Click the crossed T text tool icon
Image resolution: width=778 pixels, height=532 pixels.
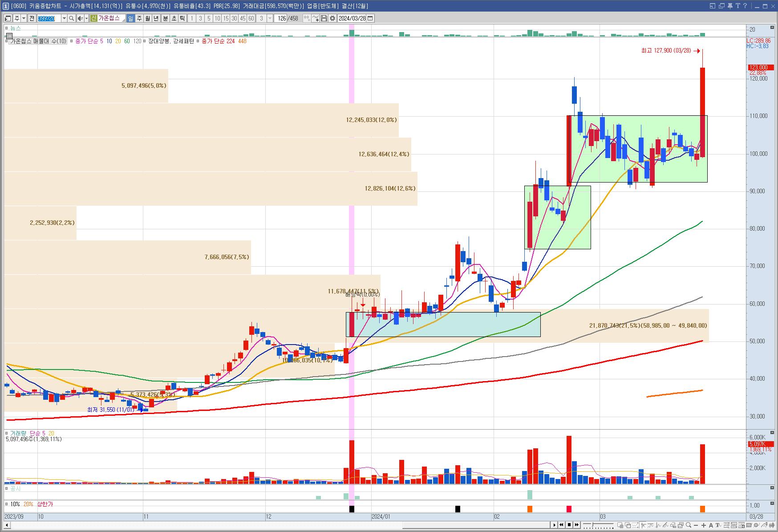tap(718, 525)
